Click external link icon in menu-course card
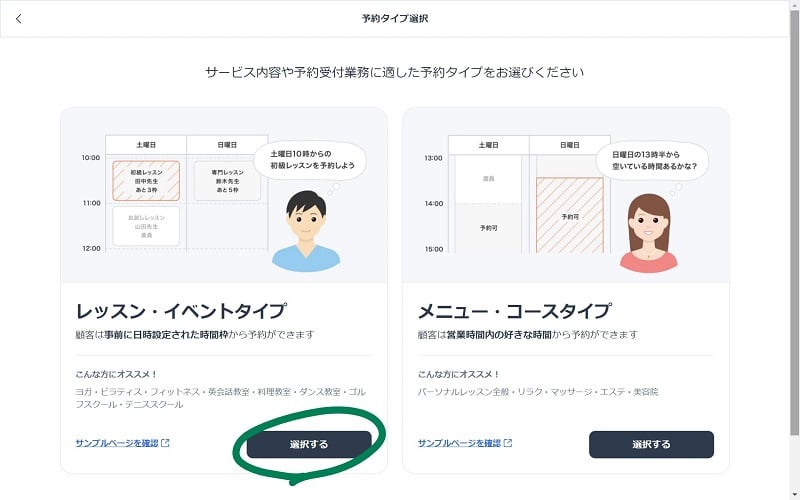800x500 pixels. click(508, 443)
